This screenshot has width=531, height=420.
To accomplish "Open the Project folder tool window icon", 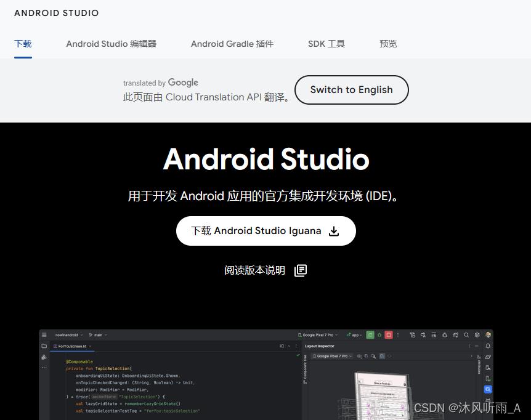I will point(44,346).
